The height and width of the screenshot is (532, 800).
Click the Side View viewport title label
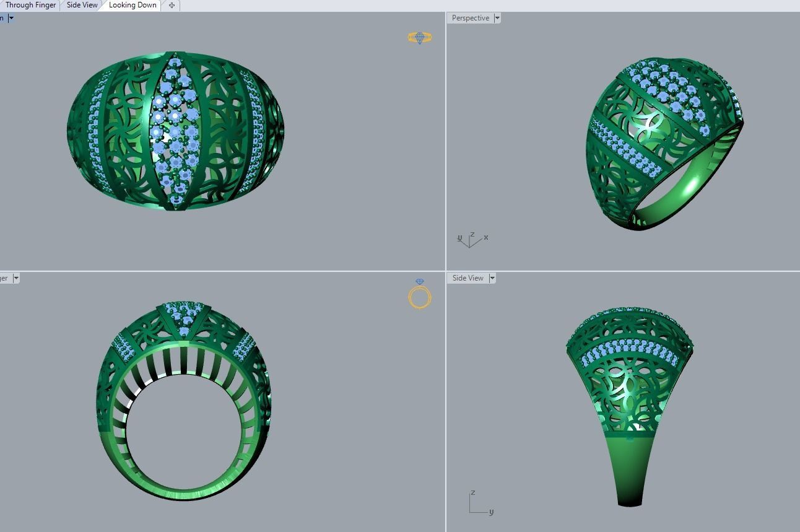(x=467, y=278)
